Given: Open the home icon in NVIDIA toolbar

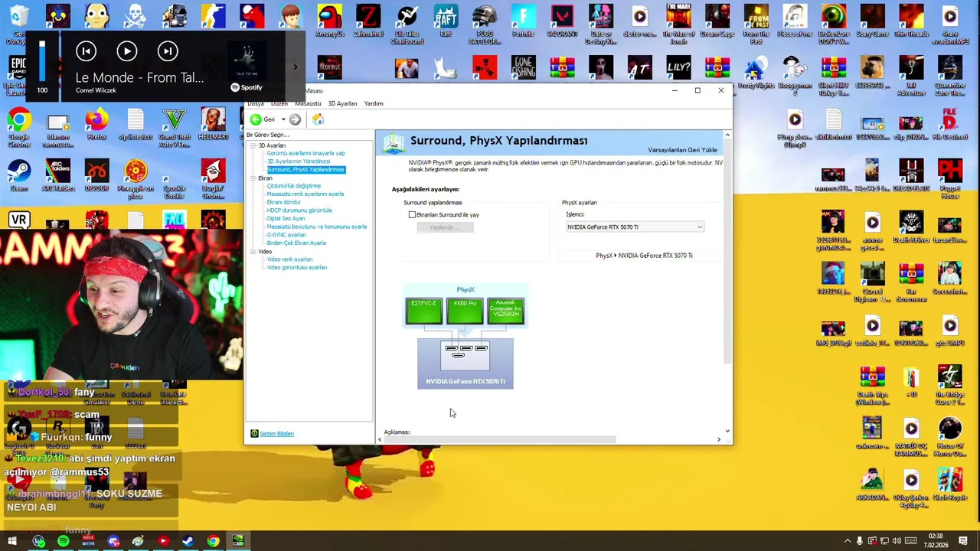Looking at the screenshot, I should point(318,119).
